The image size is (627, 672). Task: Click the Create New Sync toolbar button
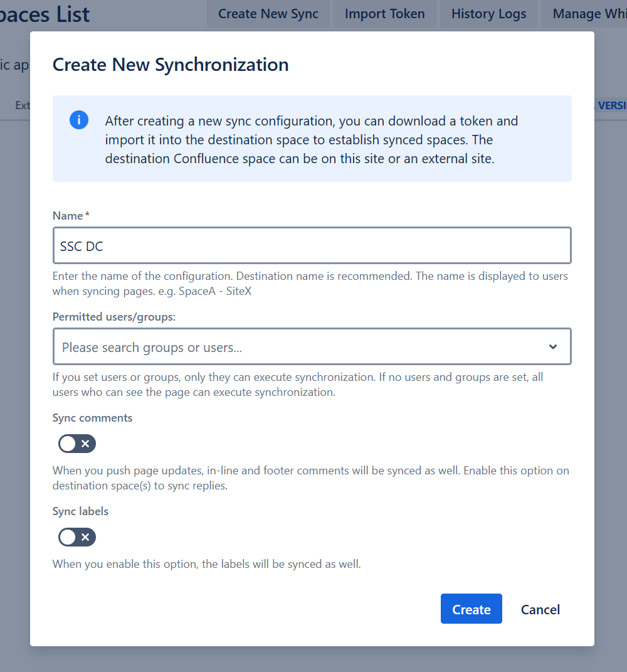tap(268, 14)
